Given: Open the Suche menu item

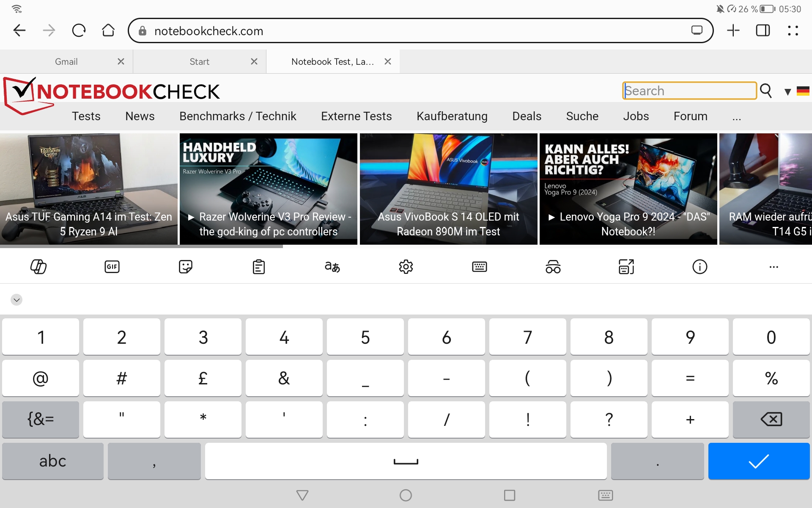Looking at the screenshot, I should (x=582, y=116).
